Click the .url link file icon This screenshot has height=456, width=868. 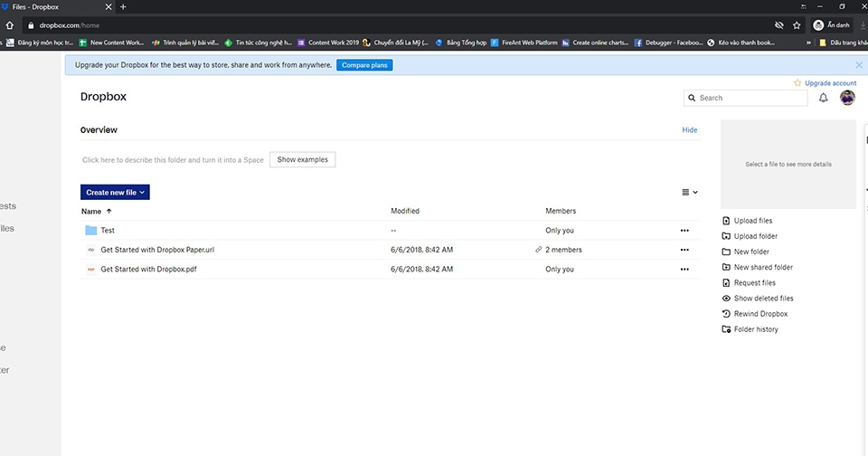(x=90, y=250)
